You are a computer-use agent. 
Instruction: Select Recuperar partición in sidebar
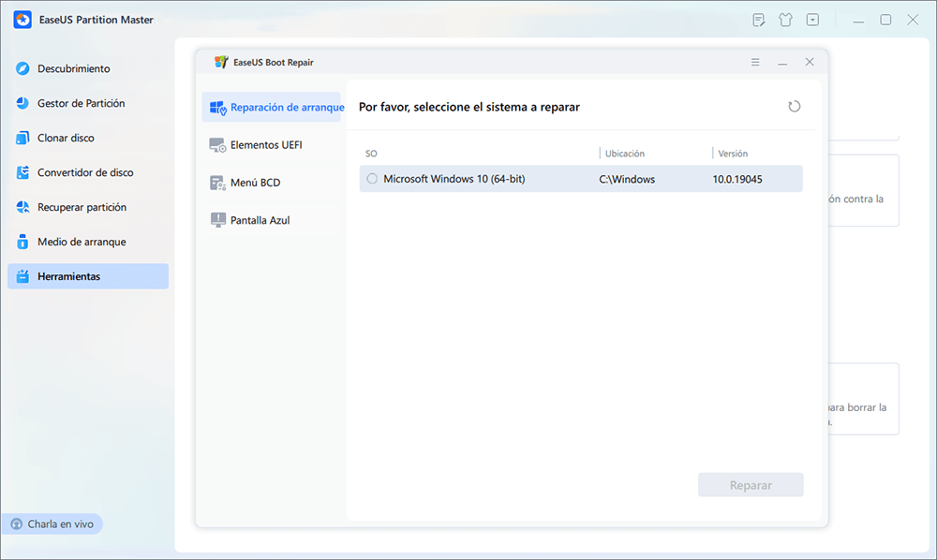point(88,207)
